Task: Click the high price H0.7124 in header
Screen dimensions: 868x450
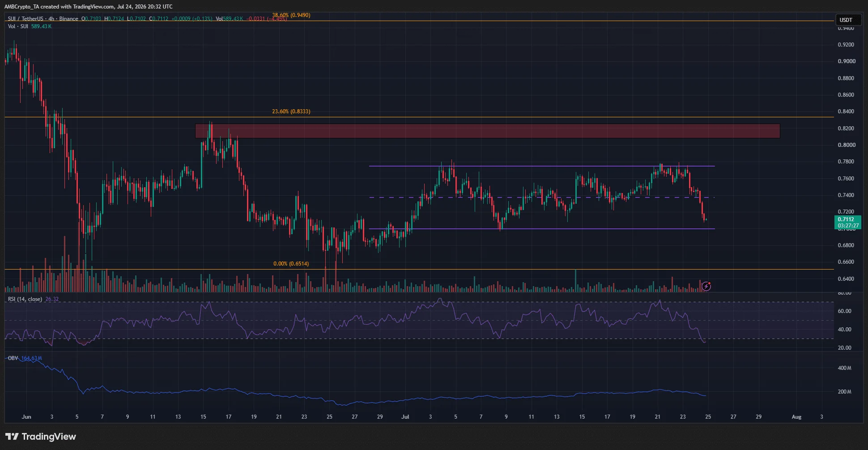Action: point(115,19)
